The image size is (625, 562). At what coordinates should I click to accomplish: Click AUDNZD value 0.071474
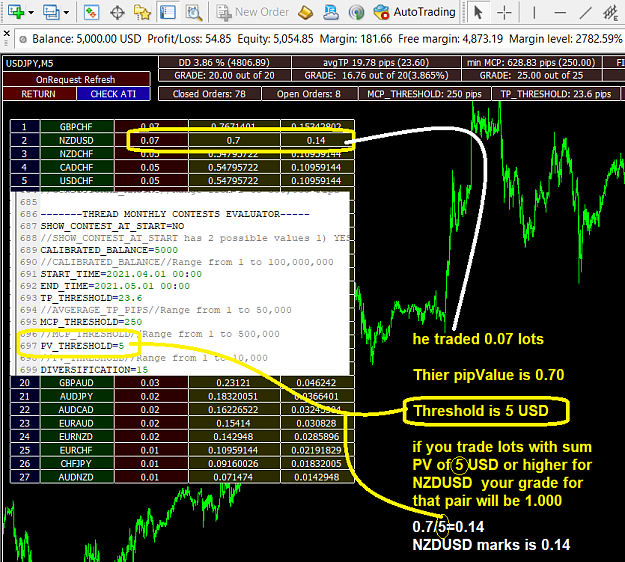coord(234,477)
